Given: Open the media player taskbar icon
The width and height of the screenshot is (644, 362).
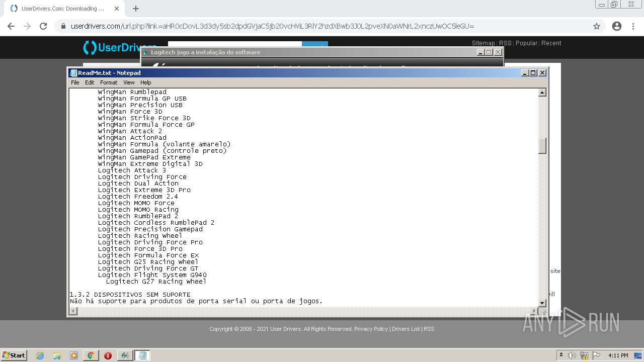Looking at the screenshot, I should [74, 355].
